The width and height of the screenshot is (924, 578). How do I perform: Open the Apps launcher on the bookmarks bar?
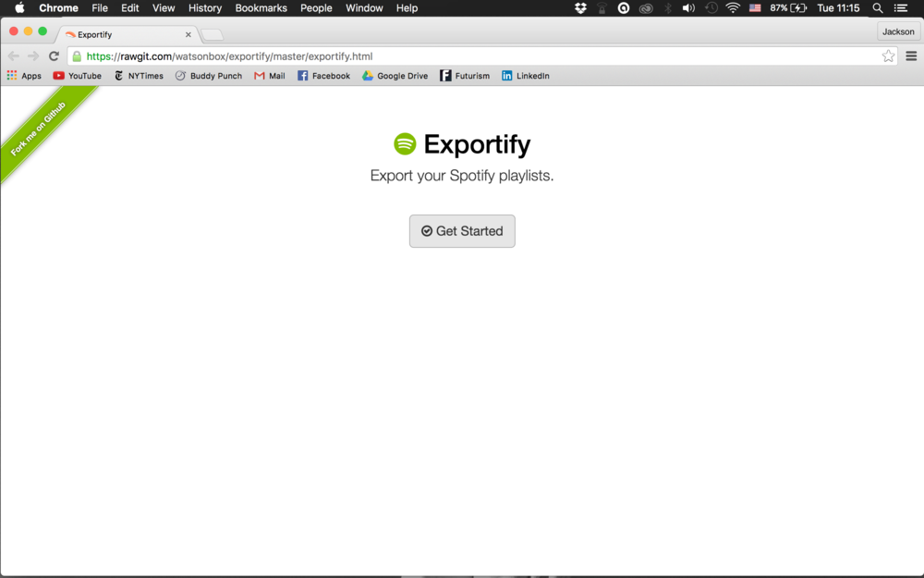tap(24, 75)
